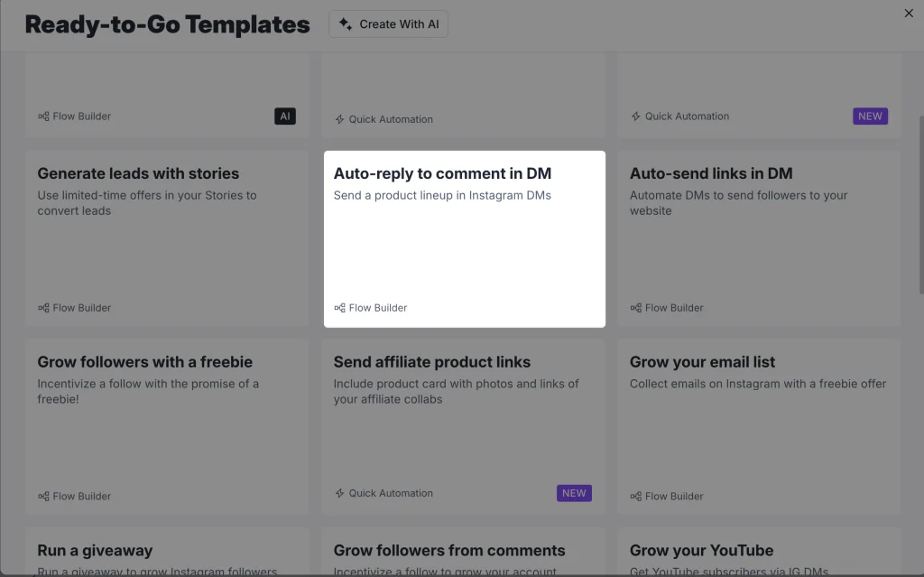This screenshot has width=924, height=577.
Task: Click Flow Builder icon on Auto-reply to comment card
Action: [x=340, y=308]
